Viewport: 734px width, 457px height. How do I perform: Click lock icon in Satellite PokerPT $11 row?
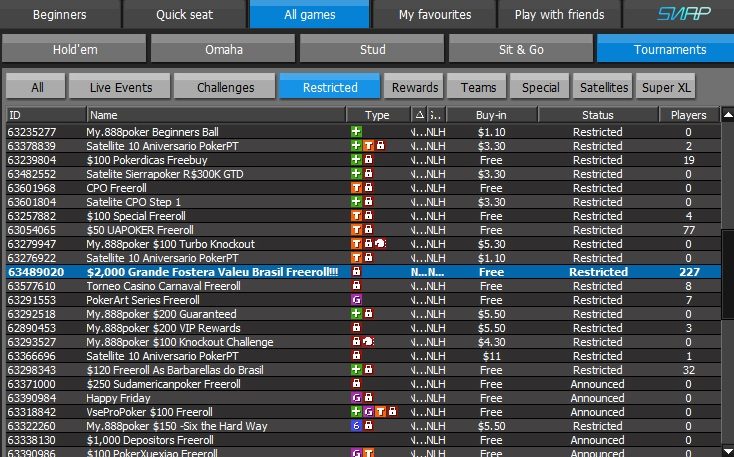(356, 355)
